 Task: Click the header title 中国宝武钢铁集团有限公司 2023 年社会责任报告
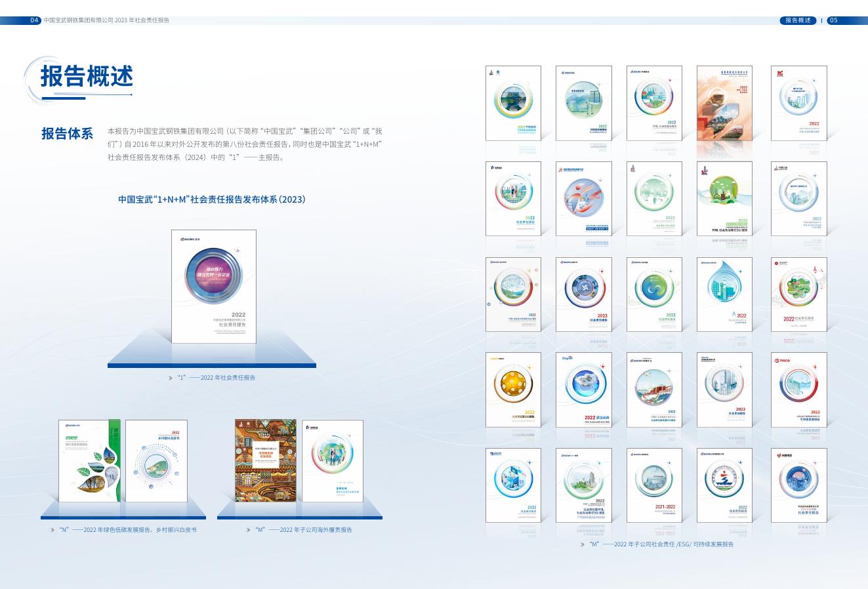[x=106, y=20]
